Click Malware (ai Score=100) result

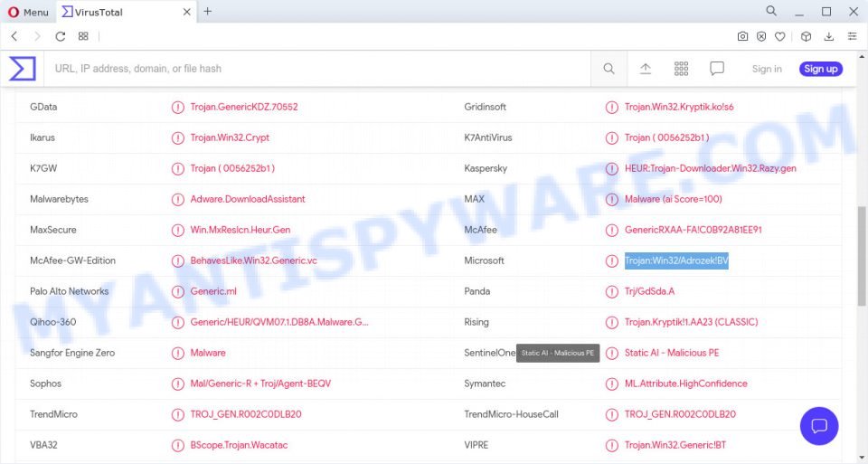pos(674,199)
